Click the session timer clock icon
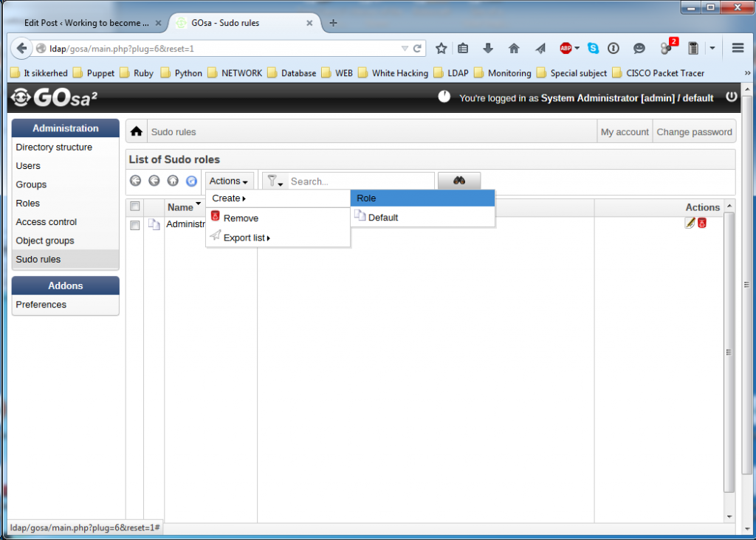The height and width of the screenshot is (540, 756). tap(444, 97)
